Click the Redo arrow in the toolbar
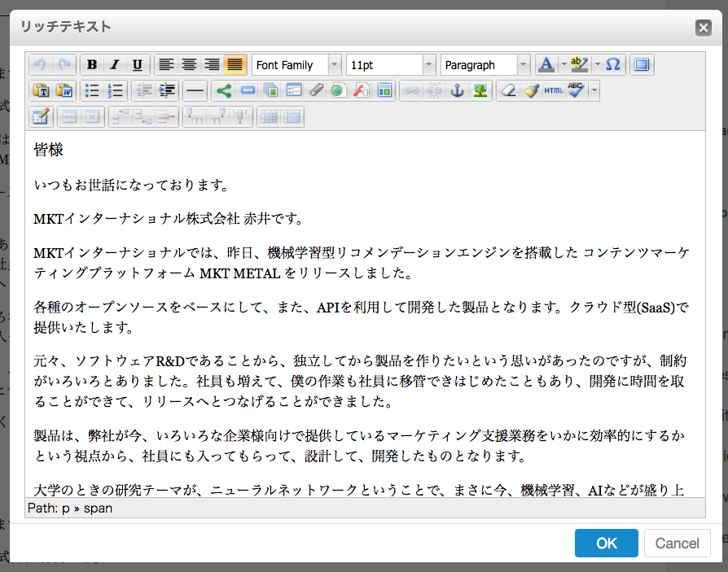This screenshot has width=728, height=572. (x=64, y=65)
